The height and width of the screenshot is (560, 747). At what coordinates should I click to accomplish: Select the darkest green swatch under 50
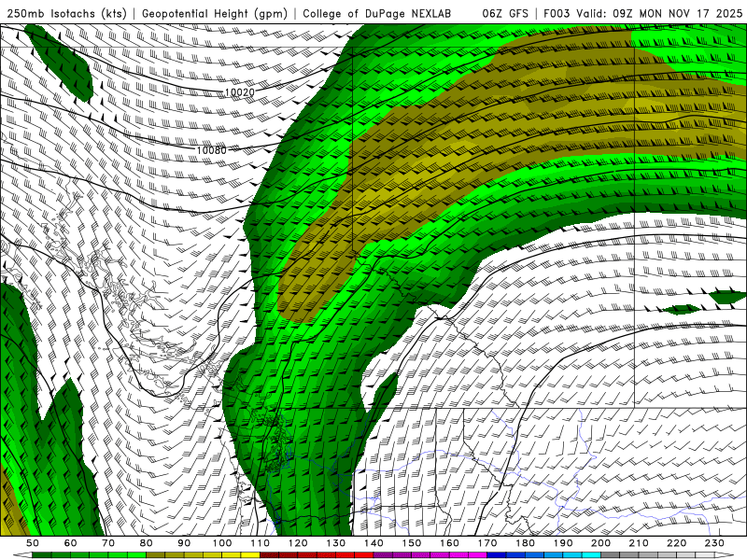tap(42, 555)
